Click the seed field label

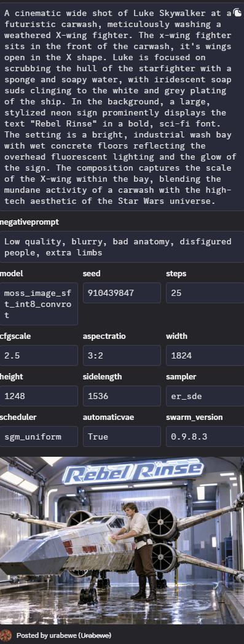[92, 274]
